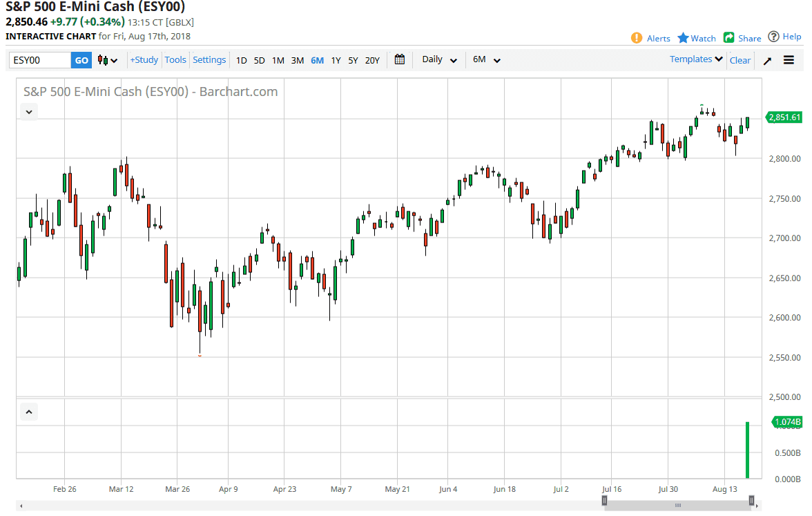Expand the Daily frequency dropdown
This screenshot has width=812, height=516.
coord(439,60)
